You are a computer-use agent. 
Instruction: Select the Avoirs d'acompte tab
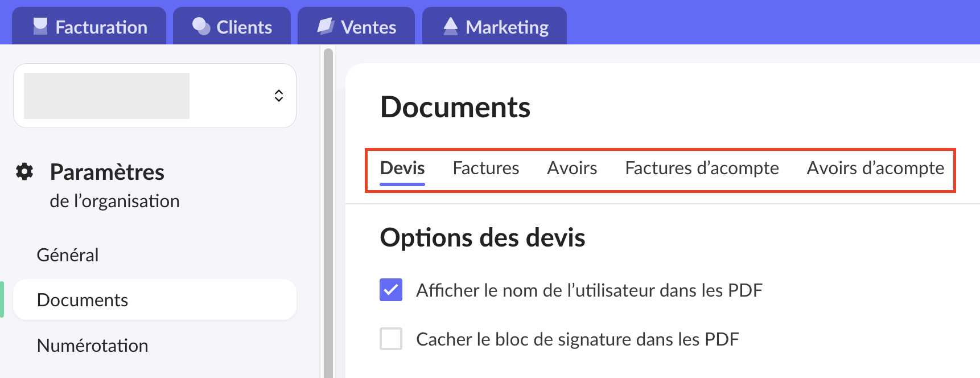875,169
